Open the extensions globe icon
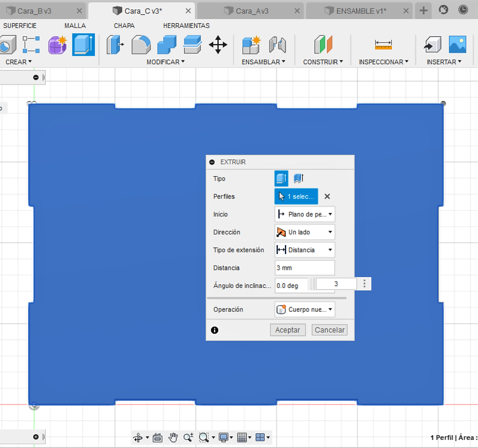478x448 pixels. pos(444,10)
